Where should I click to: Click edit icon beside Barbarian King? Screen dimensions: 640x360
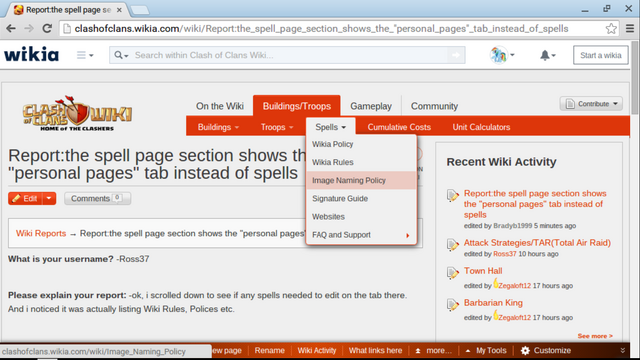452,304
